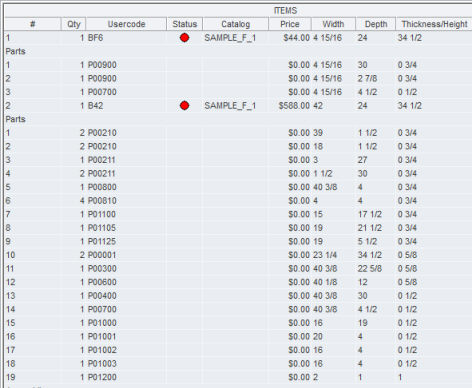Image resolution: width=472 pixels, height=388 pixels.
Task: Click the Depth column header
Action: coord(376,24)
